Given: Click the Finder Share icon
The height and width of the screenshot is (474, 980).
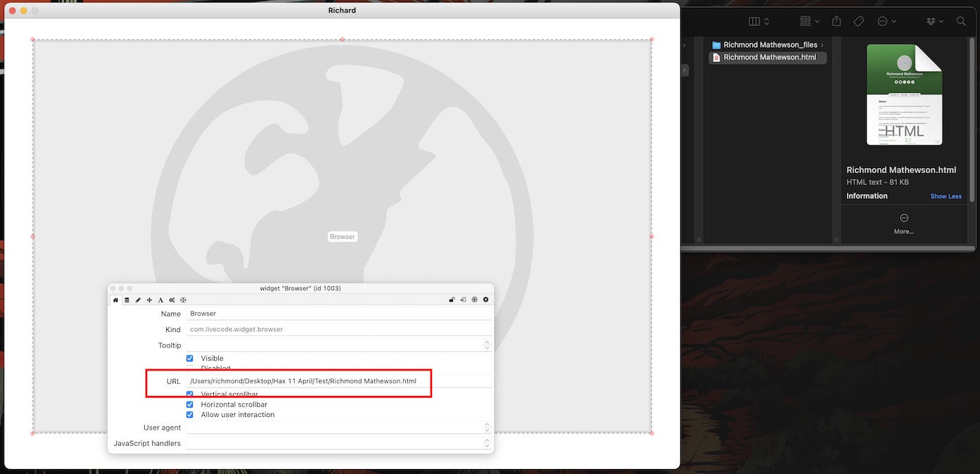Looking at the screenshot, I should click(x=836, y=22).
